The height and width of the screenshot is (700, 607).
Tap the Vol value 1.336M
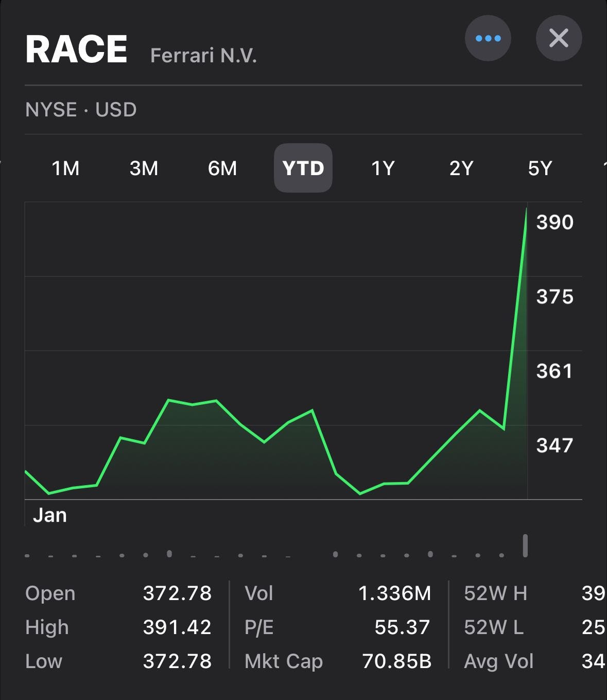pos(394,593)
